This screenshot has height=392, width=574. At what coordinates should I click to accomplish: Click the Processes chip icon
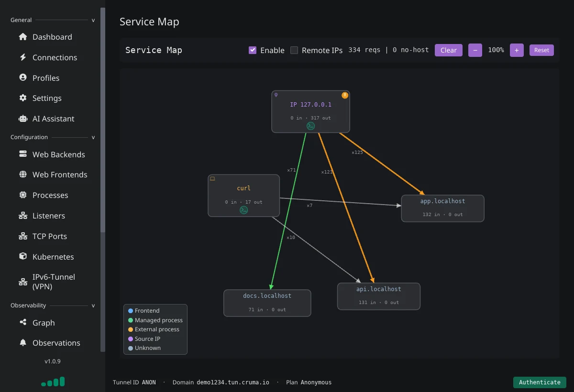point(23,195)
